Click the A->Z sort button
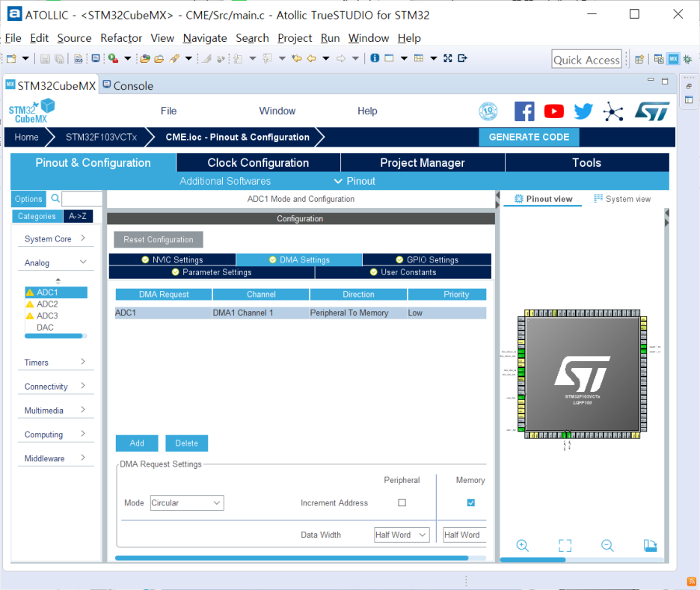This screenshot has height=590, width=700. click(x=78, y=216)
